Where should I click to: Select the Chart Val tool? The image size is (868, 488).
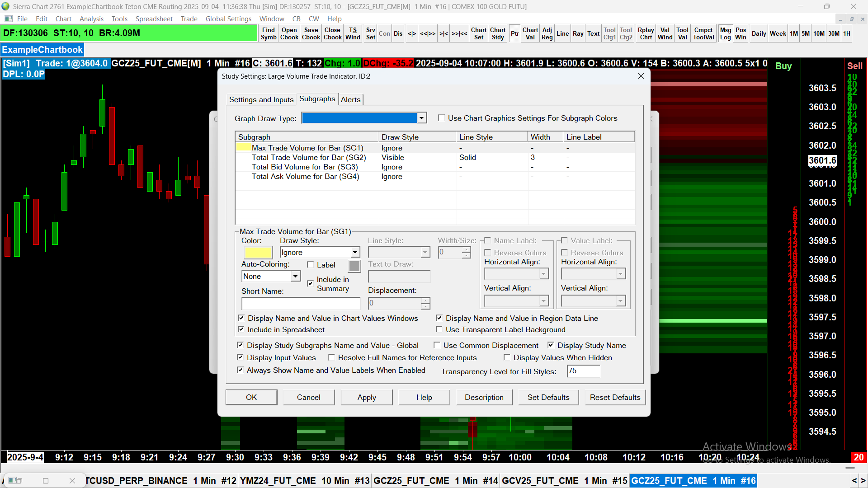[530, 33]
